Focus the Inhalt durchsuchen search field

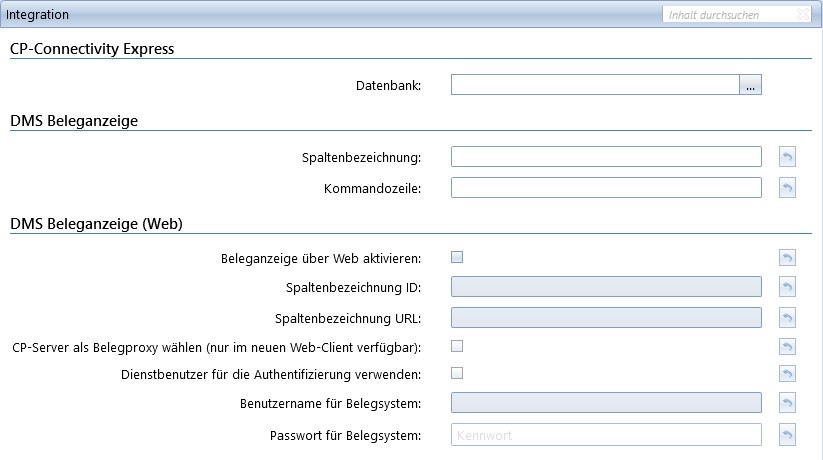point(730,15)
